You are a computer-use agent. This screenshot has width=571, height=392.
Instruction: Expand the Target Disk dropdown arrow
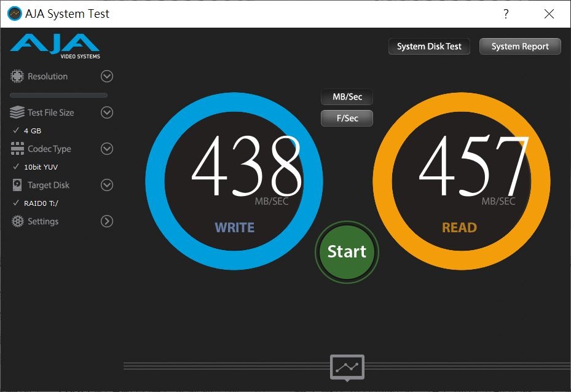click(107, 185)
